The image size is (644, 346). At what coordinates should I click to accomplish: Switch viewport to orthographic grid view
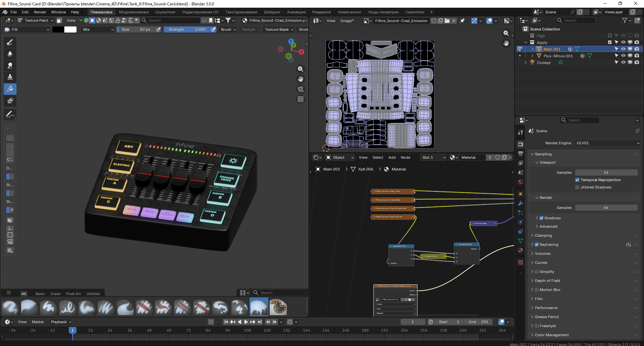pos(301,99)
